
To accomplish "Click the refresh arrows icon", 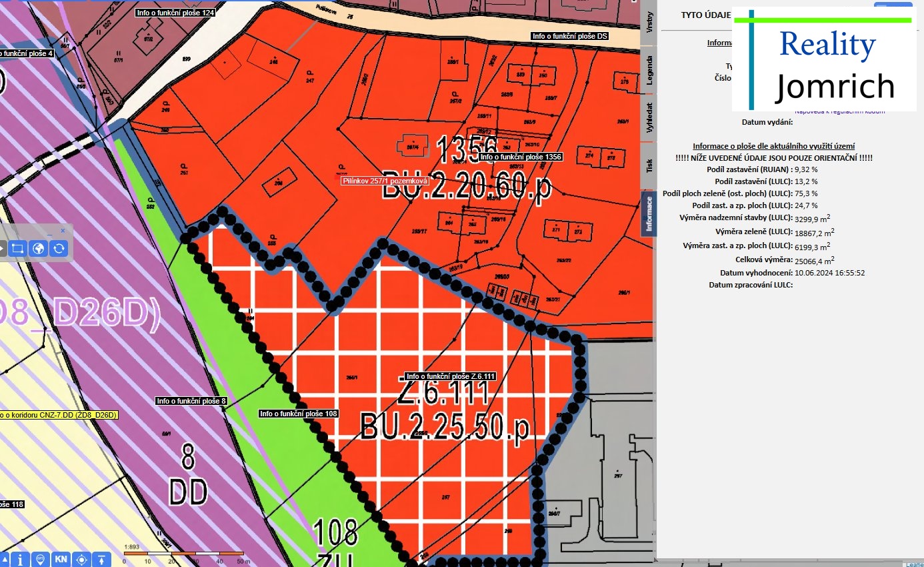I will (x=59, y=249).
